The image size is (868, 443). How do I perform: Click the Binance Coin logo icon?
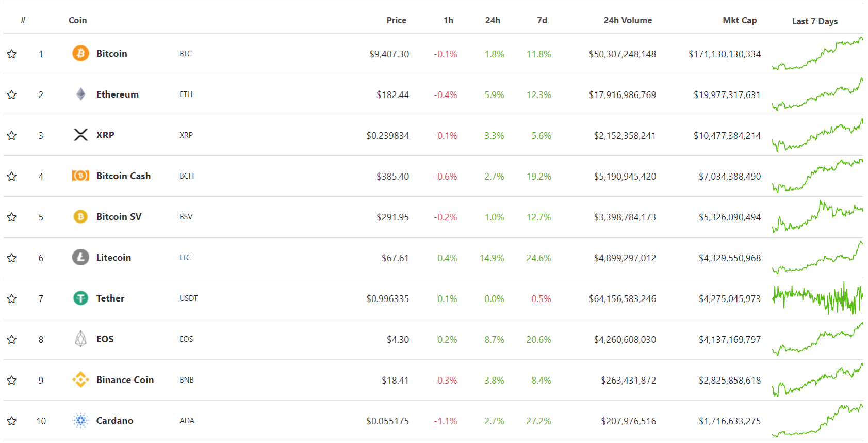80,379
